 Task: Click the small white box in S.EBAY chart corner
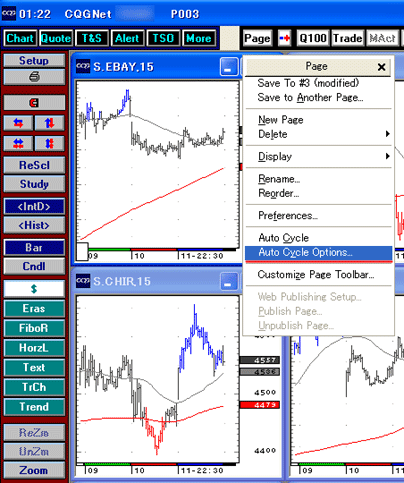coord(82,251)
